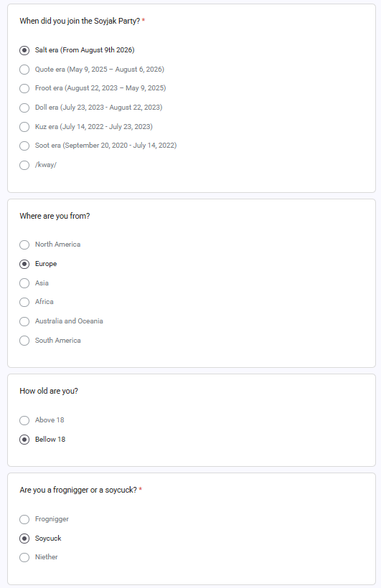Pick the /kway/ radio option
381x588 pixels.
[x=24, y=165]
